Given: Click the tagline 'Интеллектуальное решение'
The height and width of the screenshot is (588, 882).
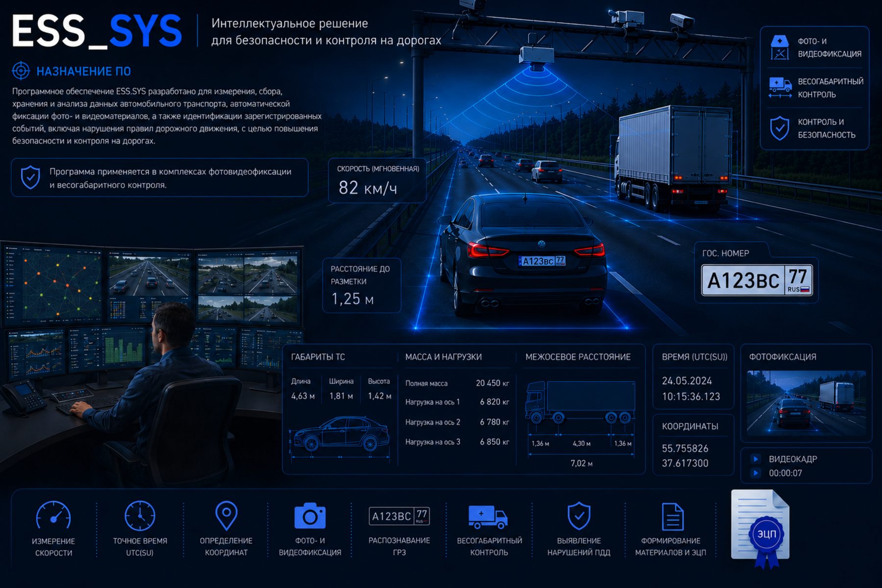Looking at the screenshot, I should tap(290, 23).
